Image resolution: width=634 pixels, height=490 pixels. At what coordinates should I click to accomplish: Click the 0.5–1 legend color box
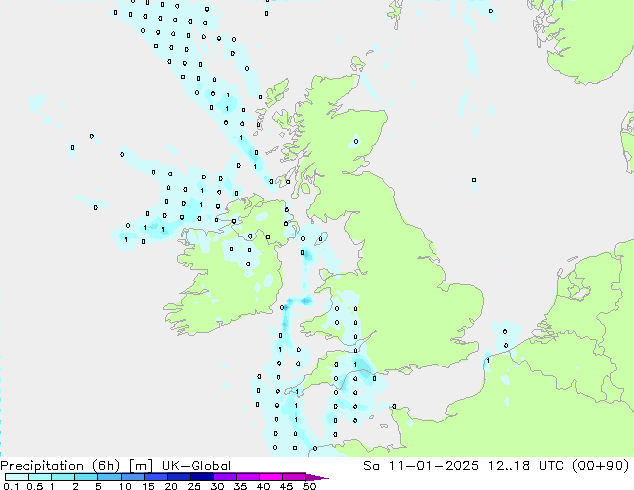[40, 477]
